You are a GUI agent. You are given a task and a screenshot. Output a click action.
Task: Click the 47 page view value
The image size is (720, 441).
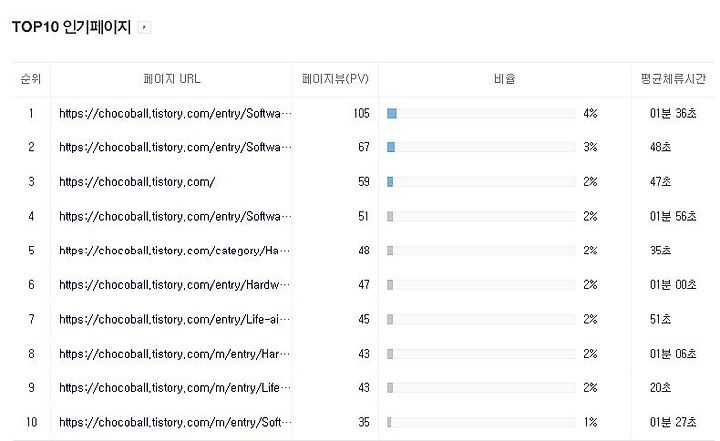(364, 285)
